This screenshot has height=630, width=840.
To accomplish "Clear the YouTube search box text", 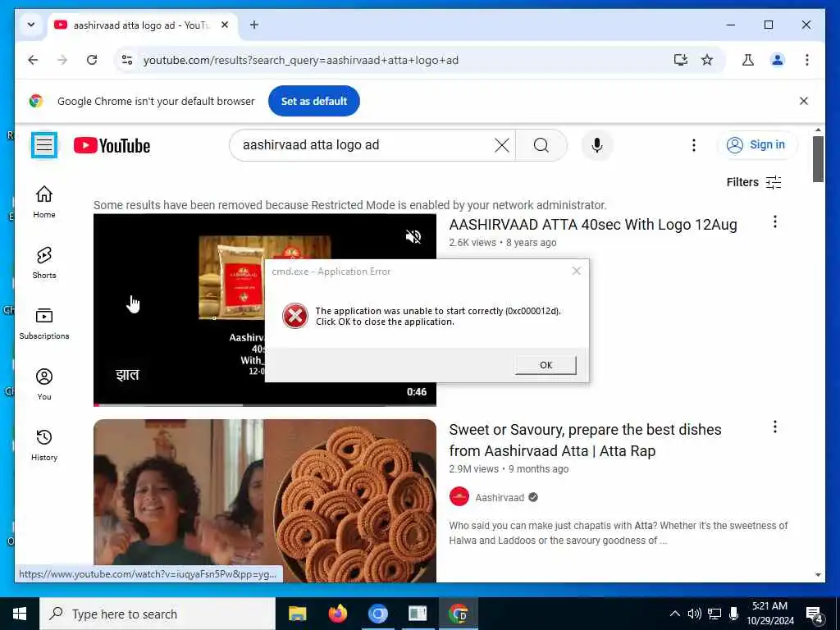I will point(501,145).
